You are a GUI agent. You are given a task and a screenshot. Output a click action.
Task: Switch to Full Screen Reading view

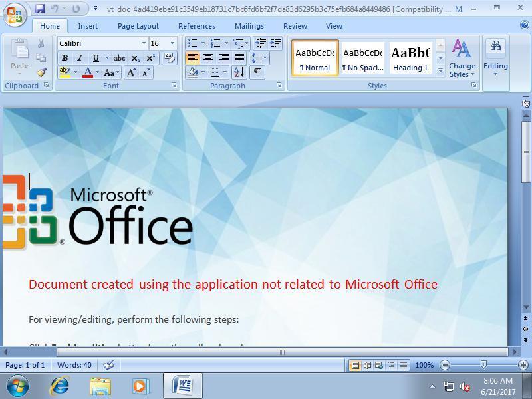(367, 365)
